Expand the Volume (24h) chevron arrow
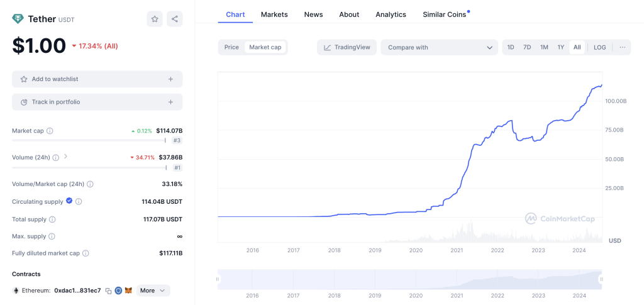644x305 pixels. point(65,157)
